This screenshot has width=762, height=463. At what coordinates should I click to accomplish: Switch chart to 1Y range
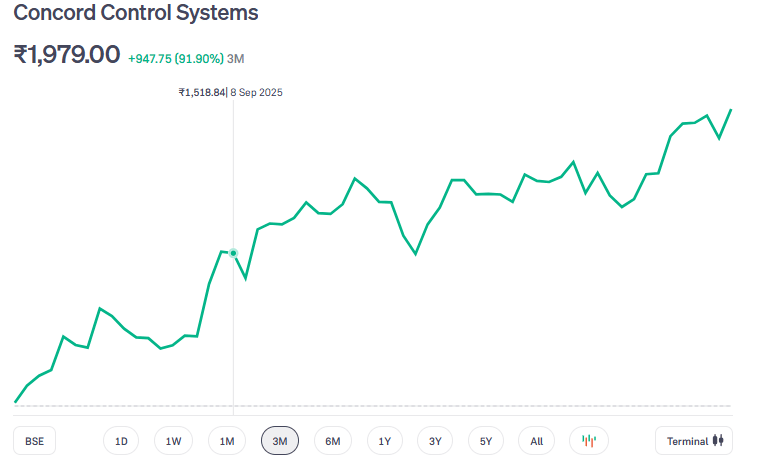coord(385,441)
